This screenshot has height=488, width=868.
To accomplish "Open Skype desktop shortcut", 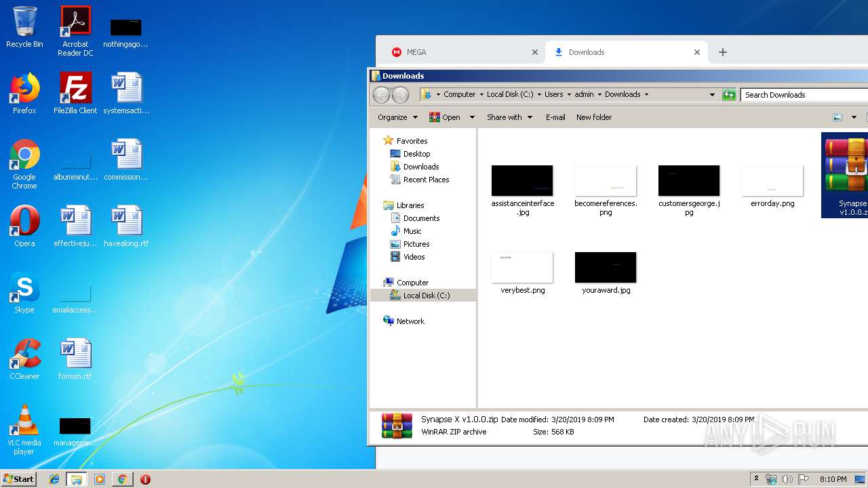I will coord(24,293).
